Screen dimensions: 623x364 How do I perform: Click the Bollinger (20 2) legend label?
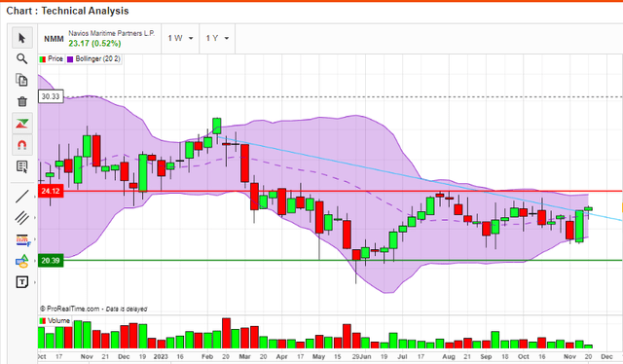(x=97, y=58)
